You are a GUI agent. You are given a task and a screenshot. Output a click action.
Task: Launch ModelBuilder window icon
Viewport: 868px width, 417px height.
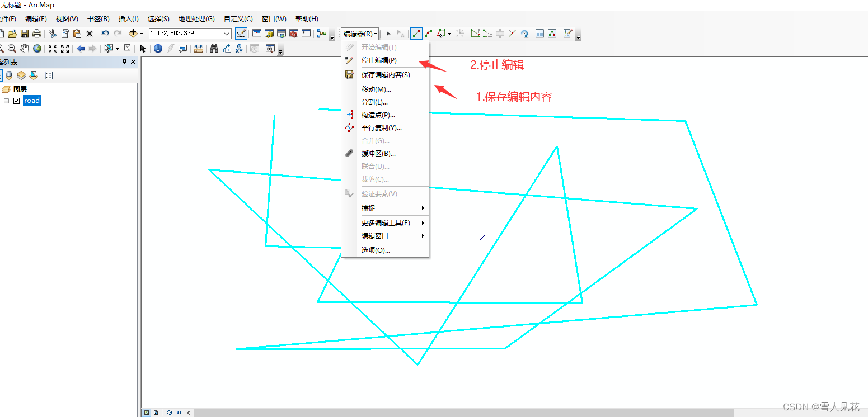point(322,34)
